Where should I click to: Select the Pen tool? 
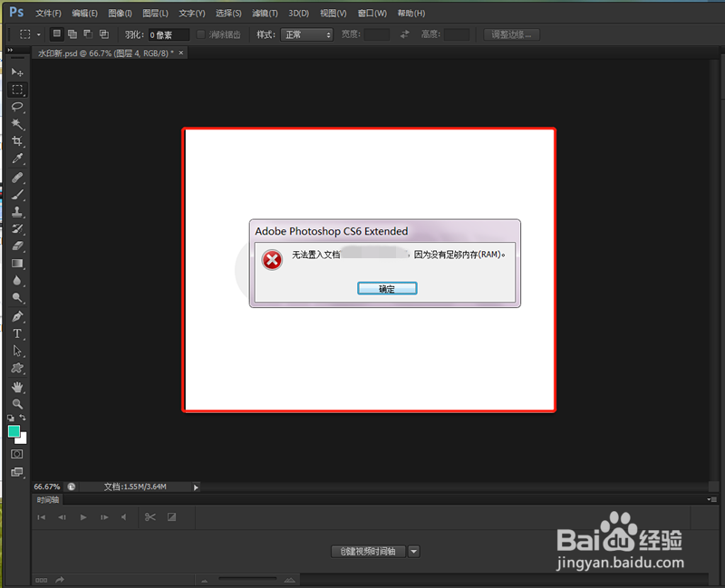point(17,317)
